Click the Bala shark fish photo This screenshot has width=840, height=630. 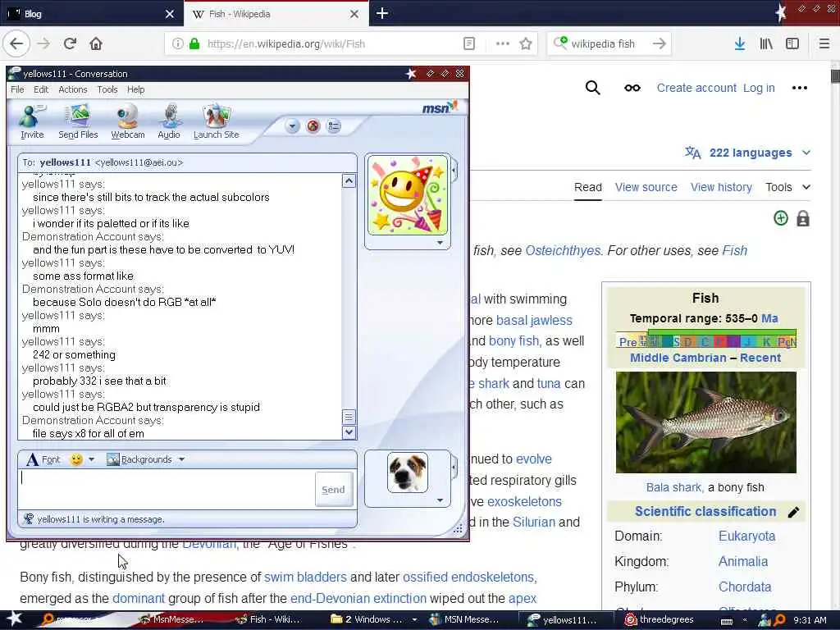click(706, 422)
